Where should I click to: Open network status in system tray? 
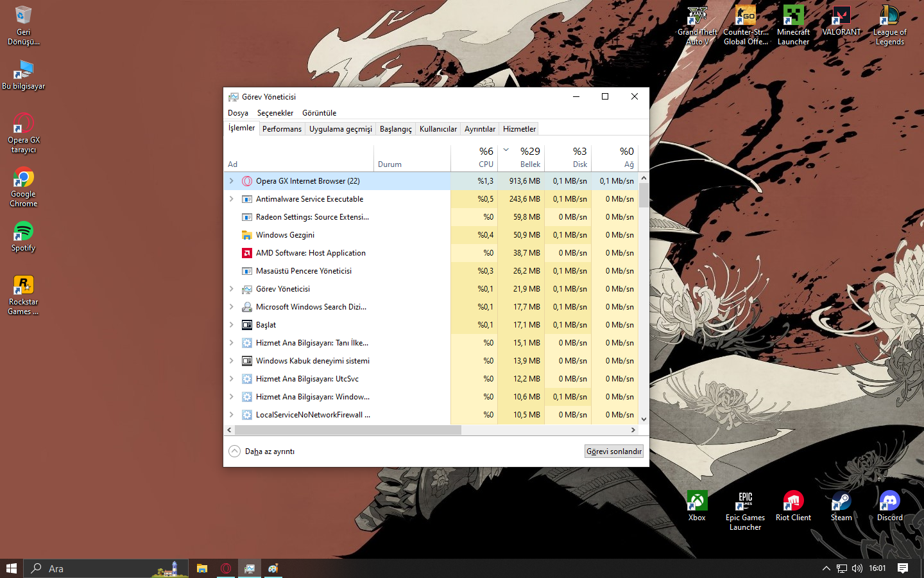(841, 568)
